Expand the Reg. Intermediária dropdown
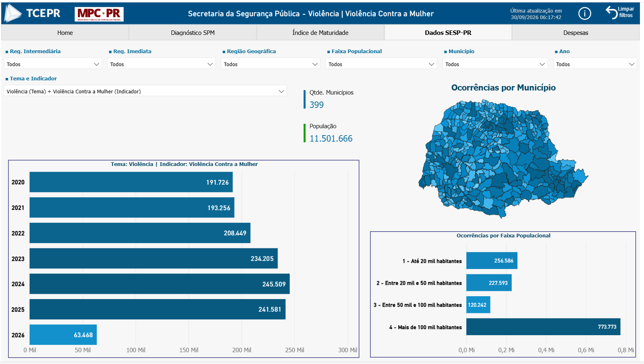 coord(53,64)
